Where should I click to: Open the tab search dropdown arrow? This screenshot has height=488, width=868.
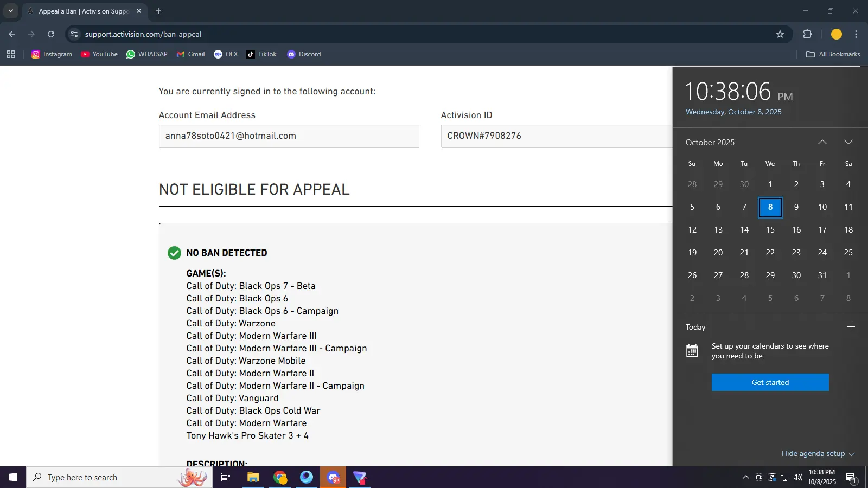pos(11,11)
